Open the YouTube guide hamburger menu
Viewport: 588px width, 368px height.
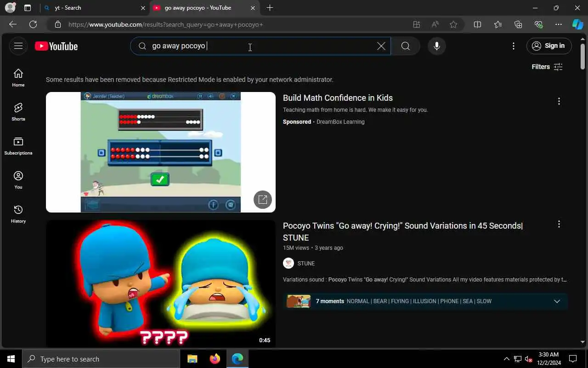coord(18,46)
